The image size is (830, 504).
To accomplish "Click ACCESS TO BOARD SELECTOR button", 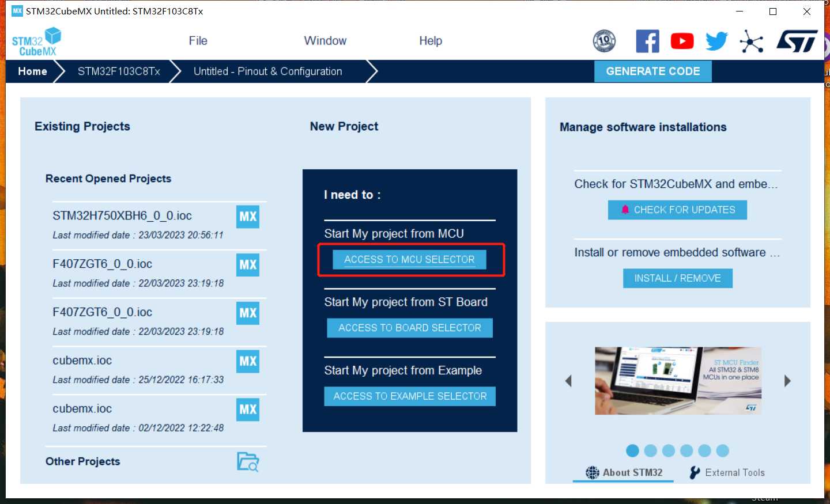I will click(x=410, y=328).
